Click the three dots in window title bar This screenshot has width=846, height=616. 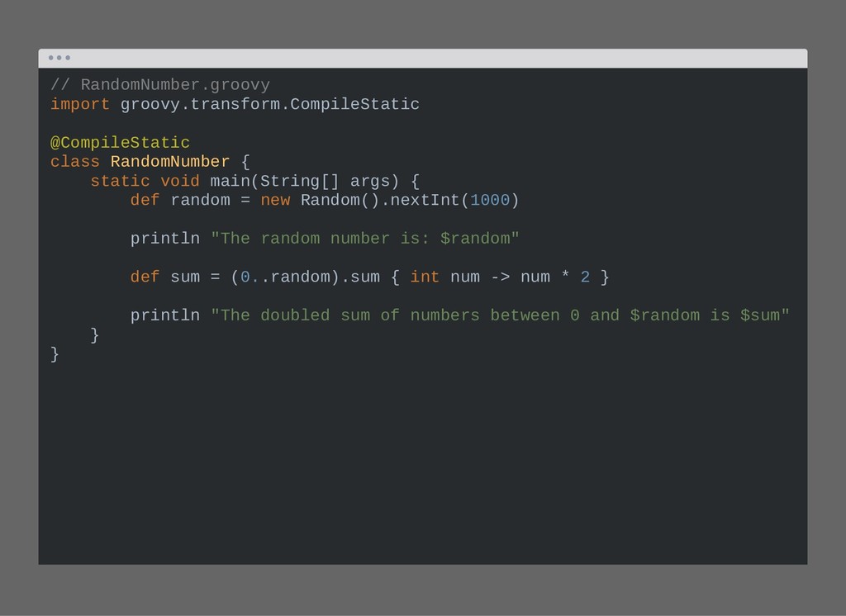pyautogui.click(x=59, y=58)
